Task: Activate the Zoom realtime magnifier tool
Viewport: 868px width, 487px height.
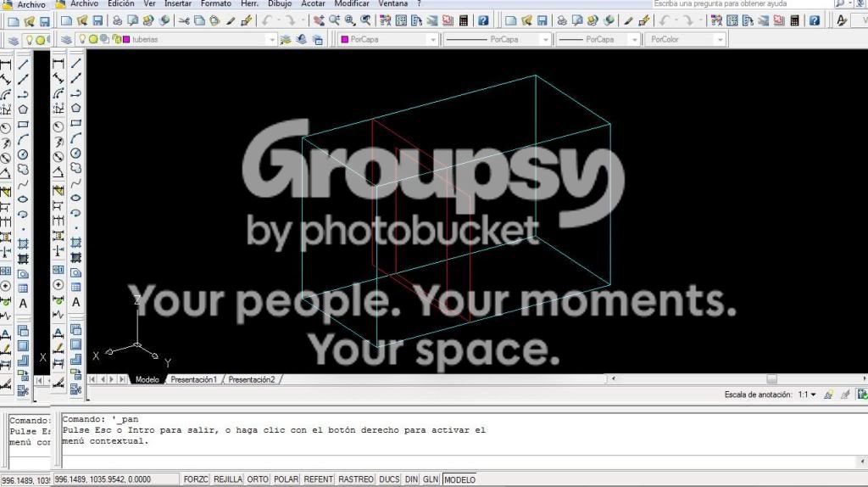Action: [x=334, y=21]
